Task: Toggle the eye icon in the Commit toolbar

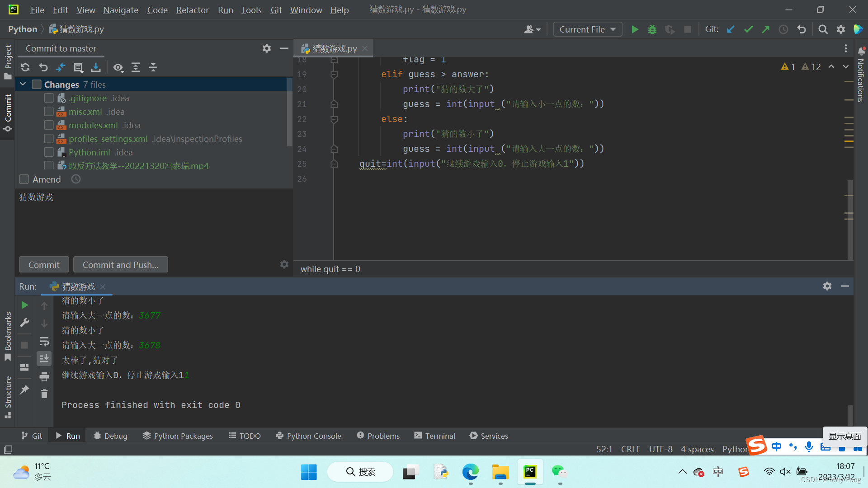Action: [x=118, y=67]
